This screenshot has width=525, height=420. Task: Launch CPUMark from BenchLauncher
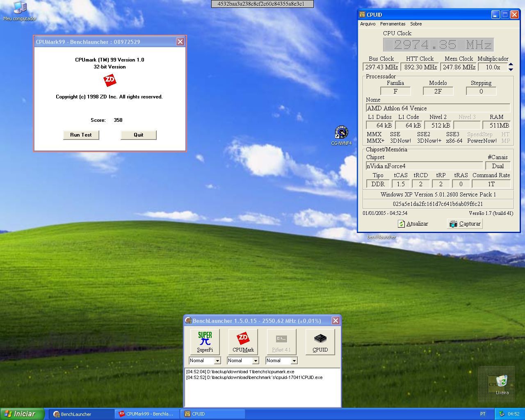pyautogui.click(x=243, y=342)
